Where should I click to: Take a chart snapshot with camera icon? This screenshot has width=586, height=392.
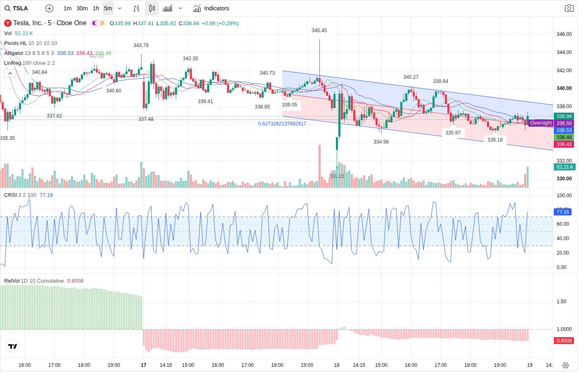tap(569, 8)
